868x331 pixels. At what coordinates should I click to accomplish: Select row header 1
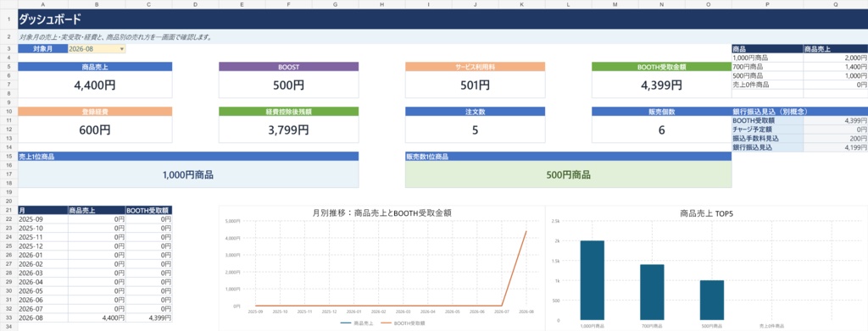(8, 19)
